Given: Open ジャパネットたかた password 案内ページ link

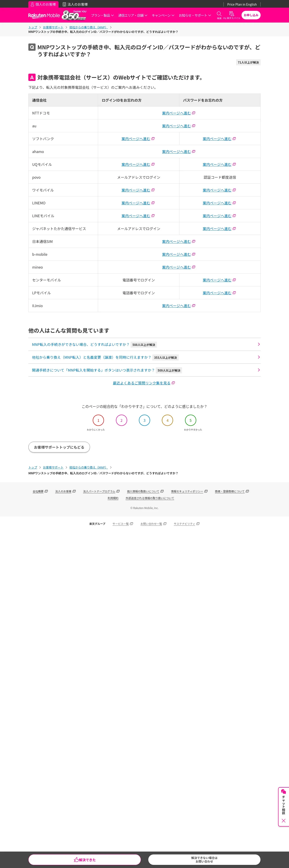Looking at the screenshot, I should point(219,229).
